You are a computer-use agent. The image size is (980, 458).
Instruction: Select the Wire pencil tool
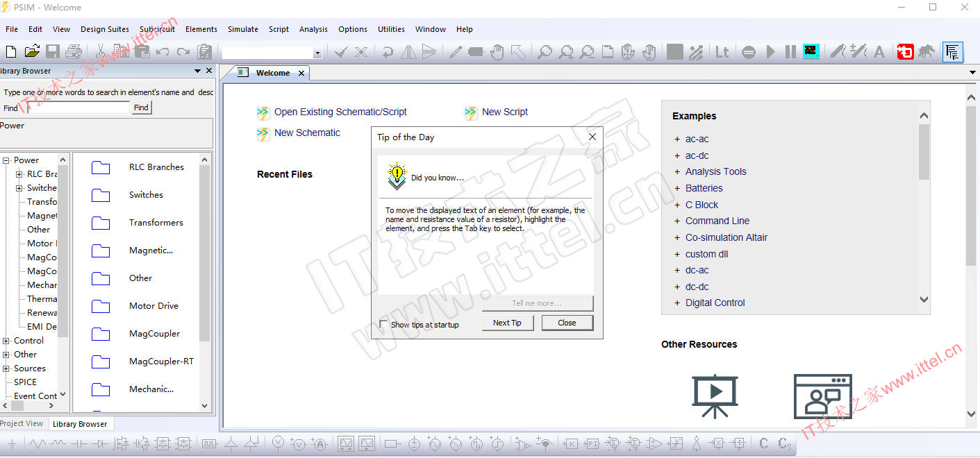pyautogui.click(x=456, y=52)
